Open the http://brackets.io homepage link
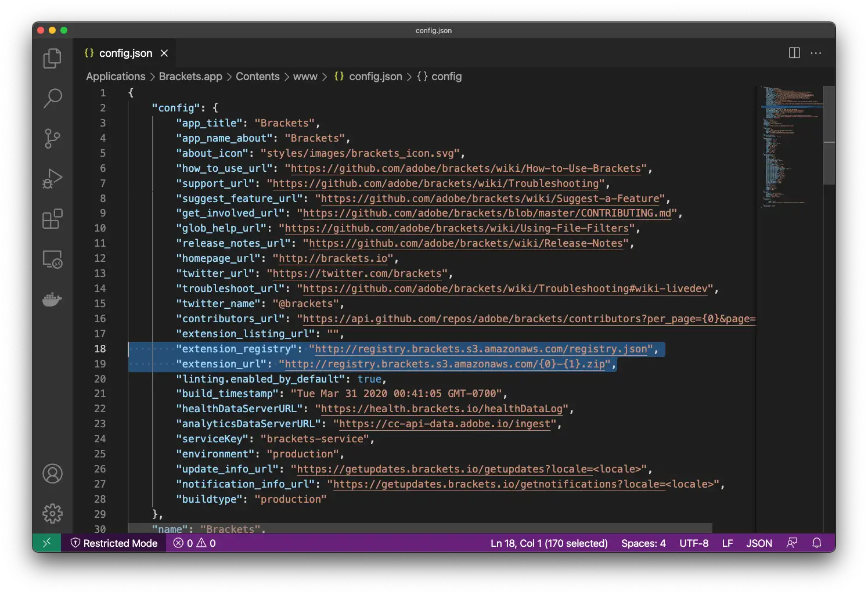 (x=333, y=258)
